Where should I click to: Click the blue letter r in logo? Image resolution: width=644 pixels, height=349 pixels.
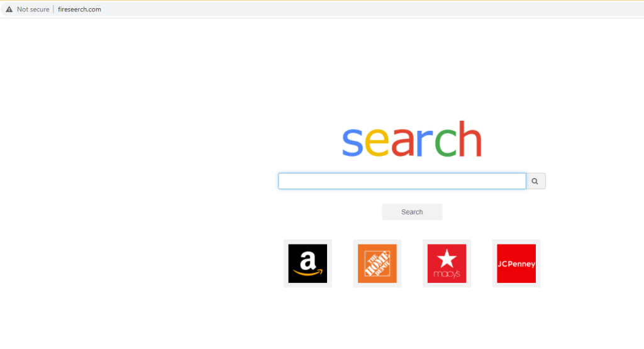[425, 143]
